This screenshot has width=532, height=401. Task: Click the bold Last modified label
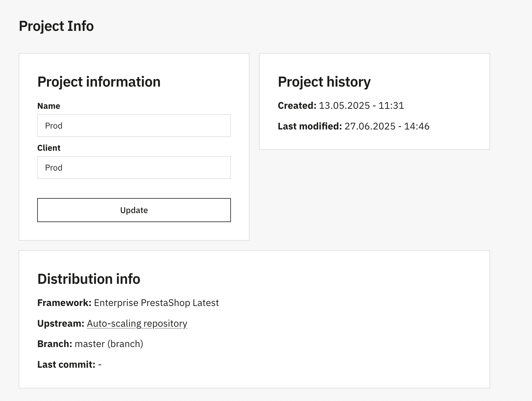coord(309,126)
